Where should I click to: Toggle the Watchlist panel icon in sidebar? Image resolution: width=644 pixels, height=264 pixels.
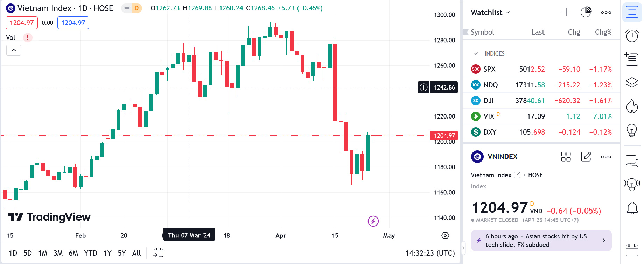click(632, 12)
